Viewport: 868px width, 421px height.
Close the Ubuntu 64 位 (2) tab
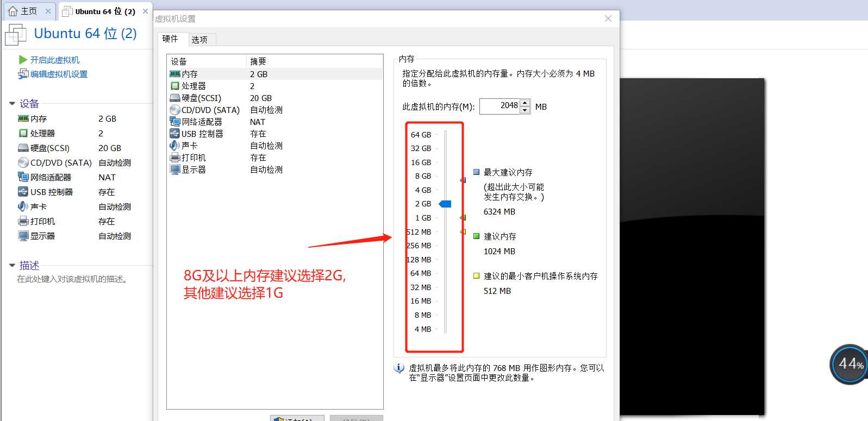coord(145,11)
